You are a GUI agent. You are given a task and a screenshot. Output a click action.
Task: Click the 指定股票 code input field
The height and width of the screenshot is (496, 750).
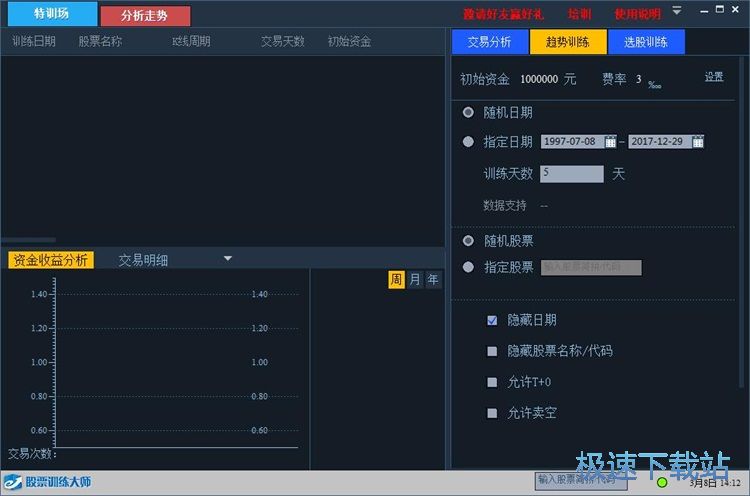click(591, 267)
